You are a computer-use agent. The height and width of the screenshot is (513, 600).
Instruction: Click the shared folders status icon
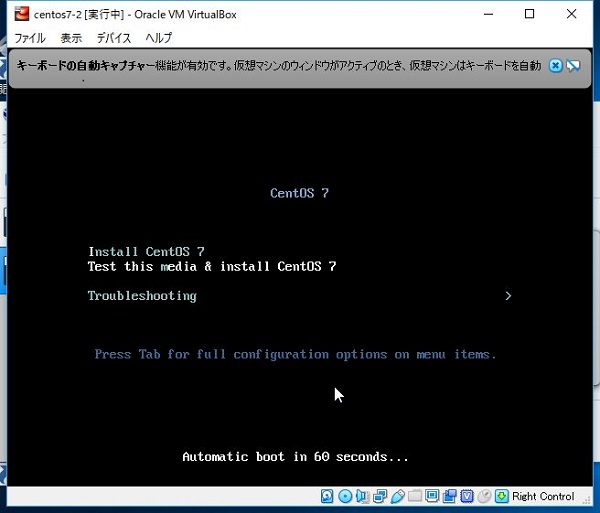[414, 496]
